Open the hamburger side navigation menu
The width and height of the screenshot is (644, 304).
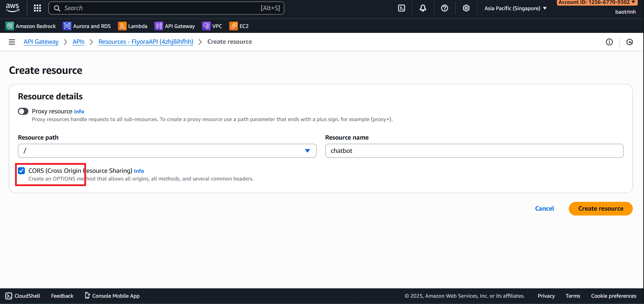tap(12, 42)
